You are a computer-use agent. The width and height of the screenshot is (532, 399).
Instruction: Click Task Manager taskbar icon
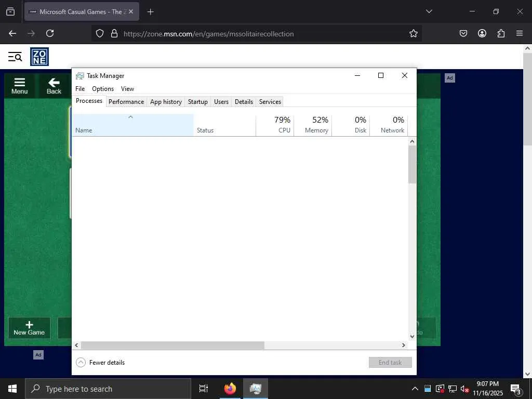pyautogui.click(x=256, y=389)
